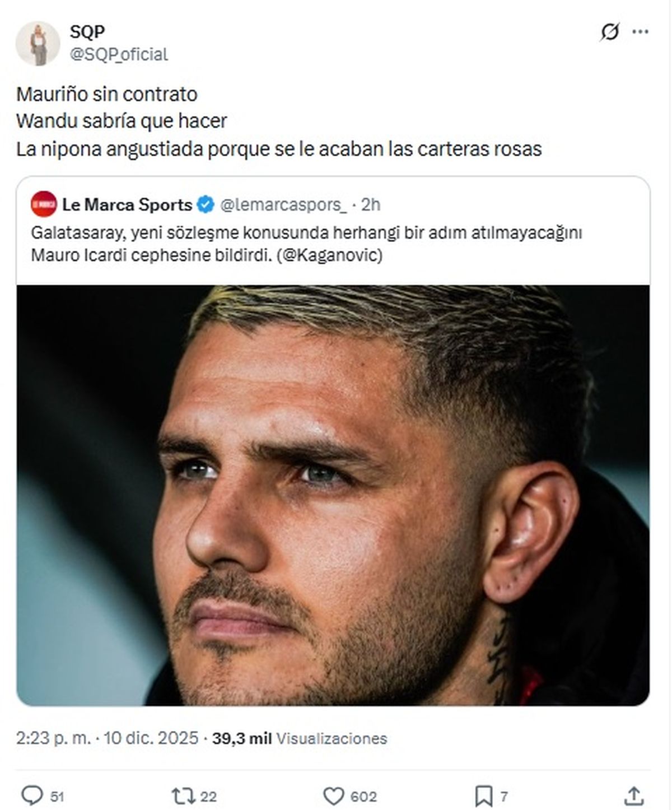Click the 39,3 mil Visualizaciones count
Viewport: 672px width, 810px height.
[x=300, y=738]
